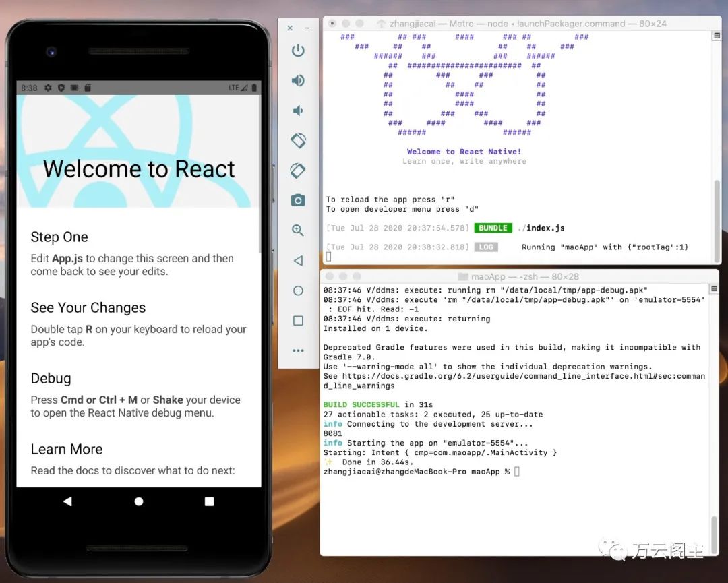Click the emulator volume down icon
This screenshot has width=728, height=583.
point(298,111)
